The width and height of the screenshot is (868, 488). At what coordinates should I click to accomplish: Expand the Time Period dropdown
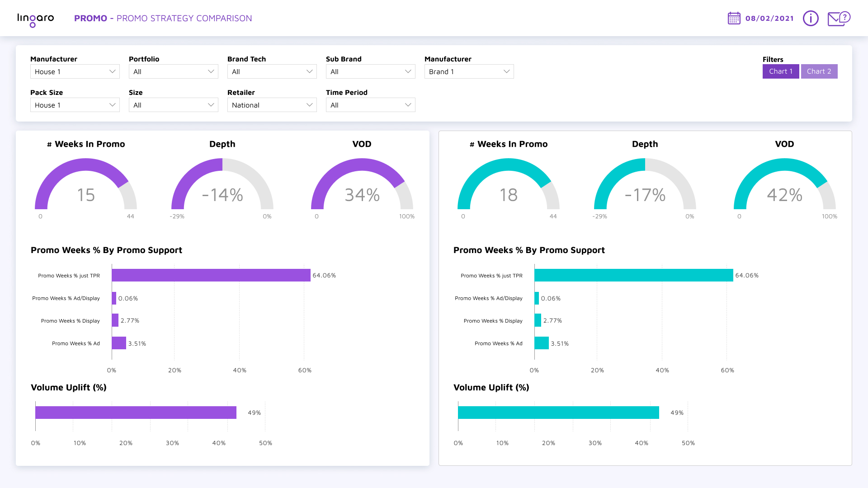coord(370,105)
